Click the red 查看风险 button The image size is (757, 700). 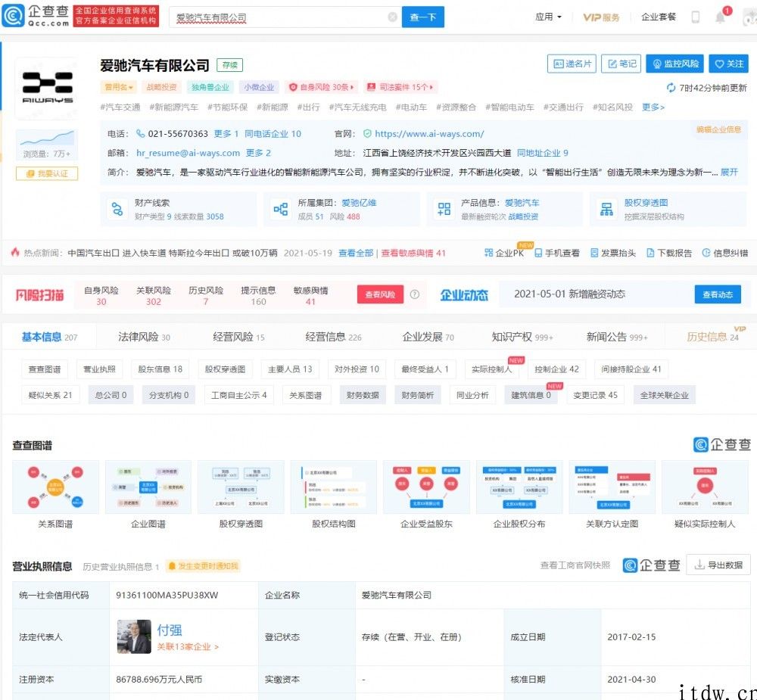point(380,294)
